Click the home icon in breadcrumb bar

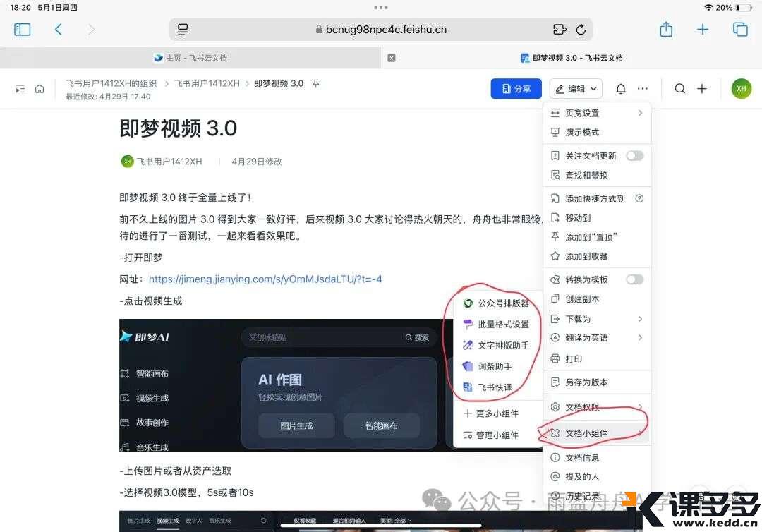(40, 89)
